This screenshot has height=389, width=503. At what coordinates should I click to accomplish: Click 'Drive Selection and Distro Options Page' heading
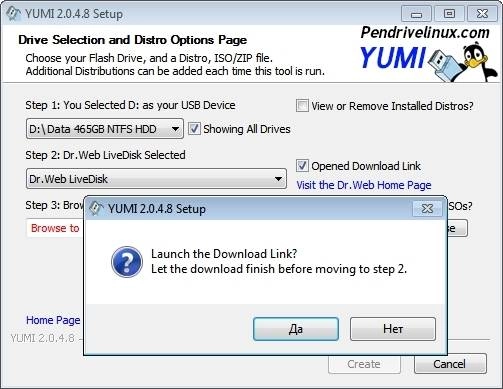pos(132,40)
